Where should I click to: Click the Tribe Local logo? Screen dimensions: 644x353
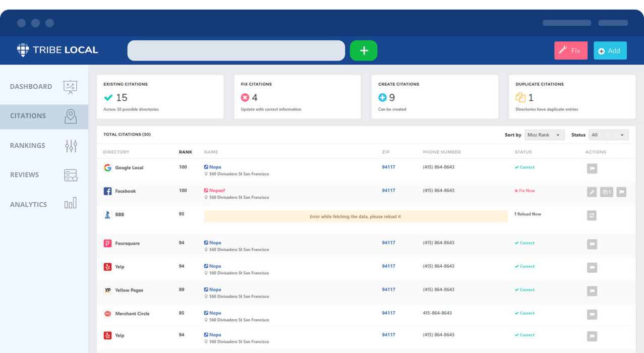click(x=57, y=50)
